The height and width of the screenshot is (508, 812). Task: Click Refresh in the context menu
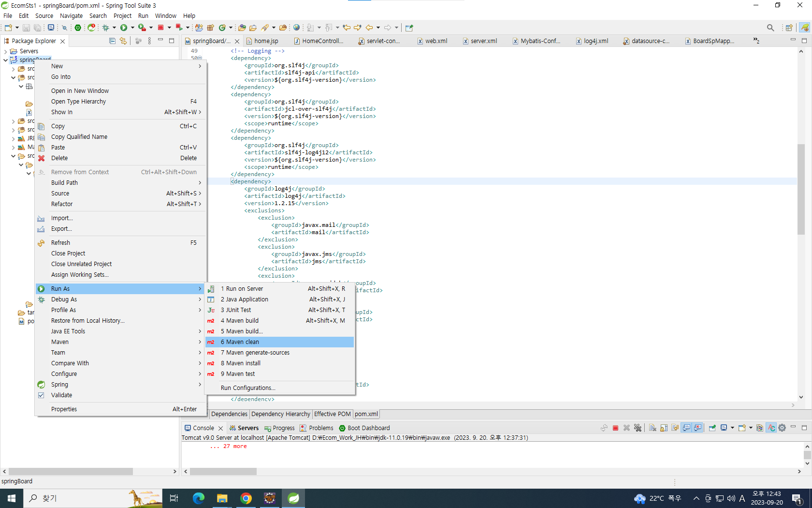tap(121, 243)
